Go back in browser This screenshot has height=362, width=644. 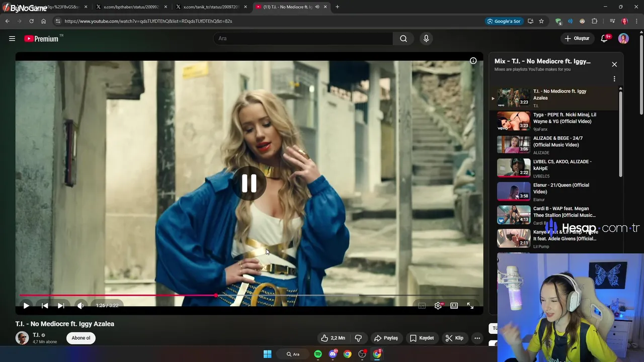7,21
